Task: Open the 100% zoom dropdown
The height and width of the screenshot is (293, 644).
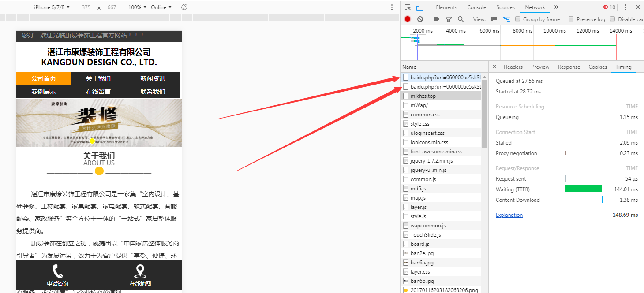Action: (137, 7)
